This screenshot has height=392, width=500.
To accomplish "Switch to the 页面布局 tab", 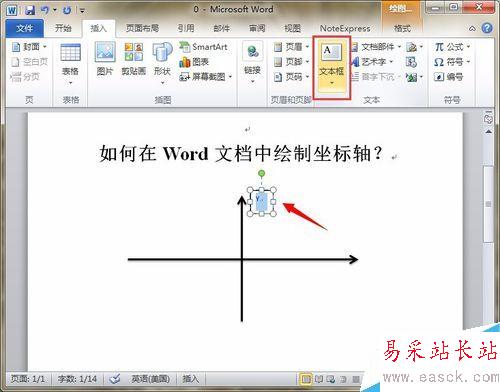I will tap(142, 28).
